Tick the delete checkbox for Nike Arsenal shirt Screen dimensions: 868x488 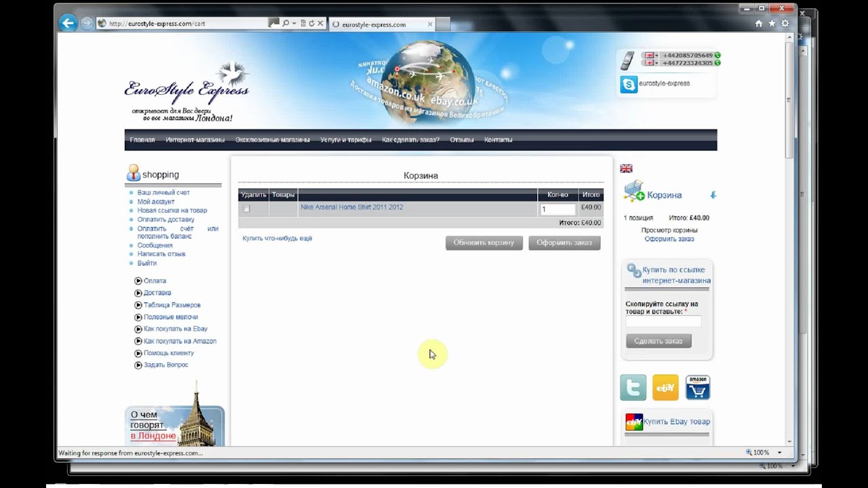click(x=246, y=209)
